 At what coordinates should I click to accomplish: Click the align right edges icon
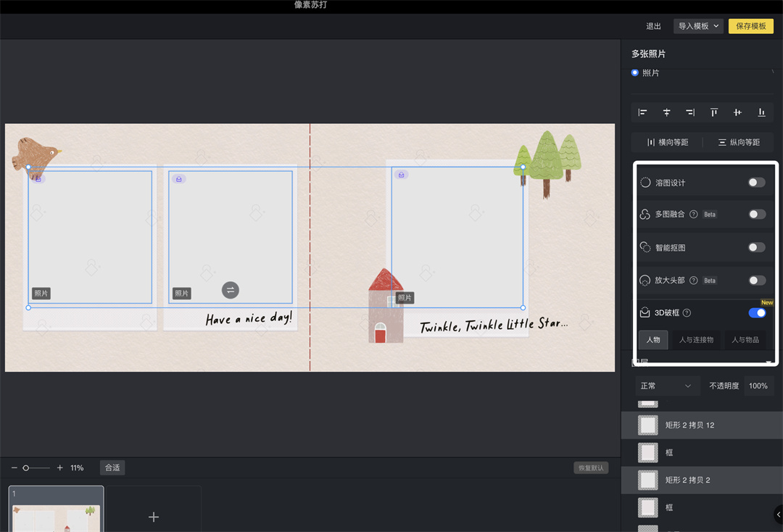[x=690, y=112]
